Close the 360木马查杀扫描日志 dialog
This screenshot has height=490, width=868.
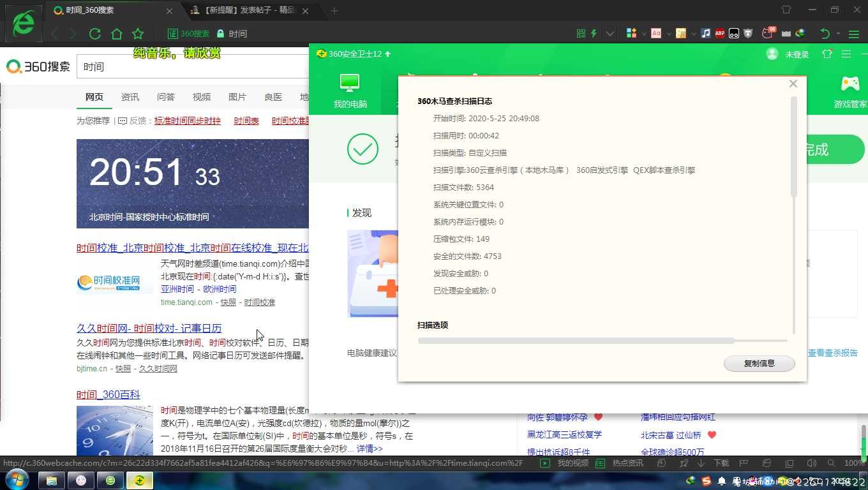click(x=793, y=84)
